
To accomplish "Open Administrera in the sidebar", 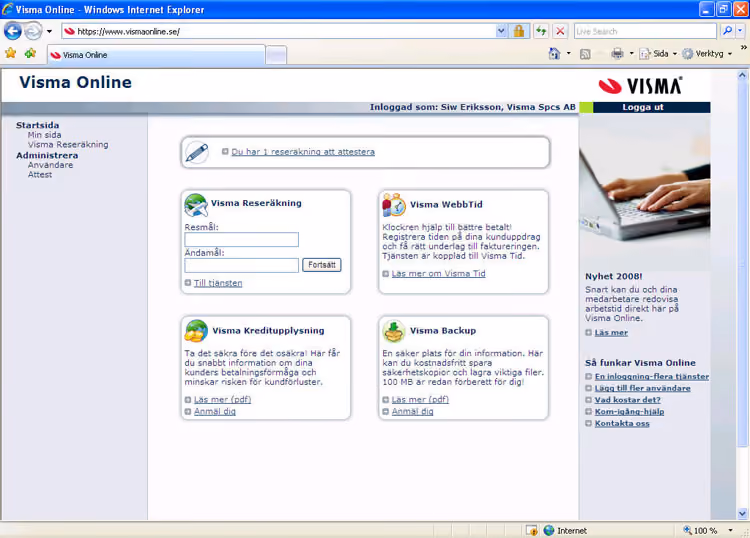I will tap(47, 155).
